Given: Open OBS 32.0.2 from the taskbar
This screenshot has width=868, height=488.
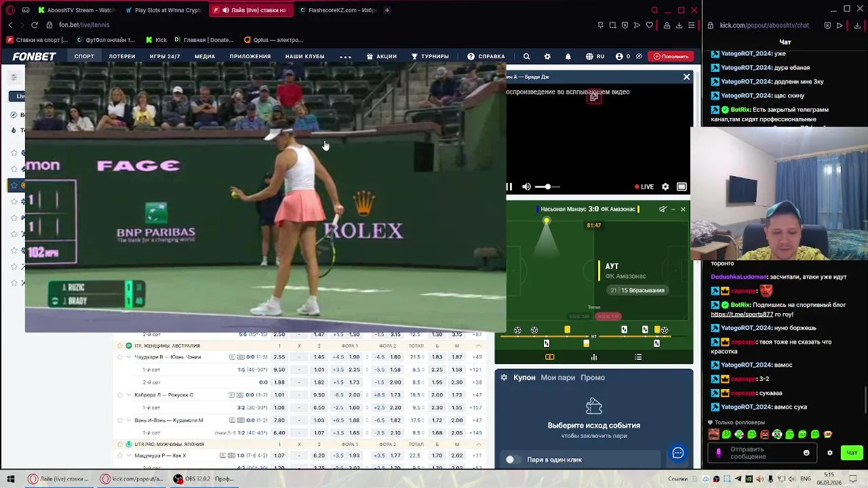Looking at the screenshot, I should 203,479.
